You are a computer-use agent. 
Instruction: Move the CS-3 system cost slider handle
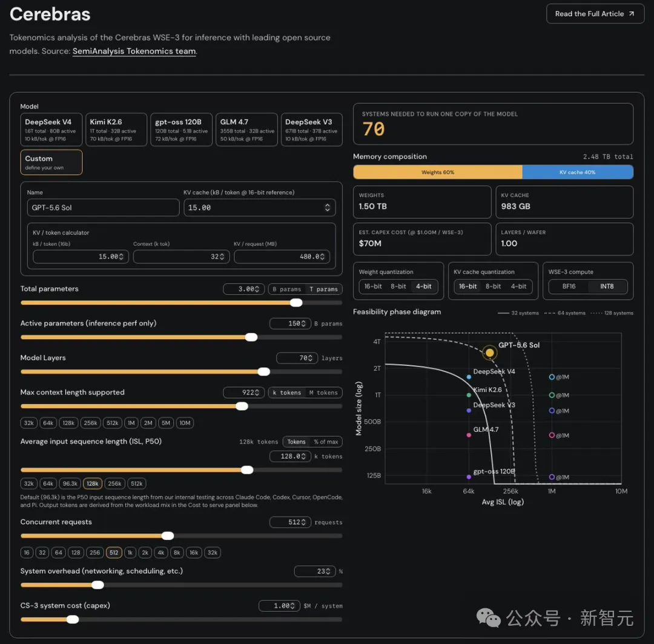pyautogui.click(x=73, y=620)
